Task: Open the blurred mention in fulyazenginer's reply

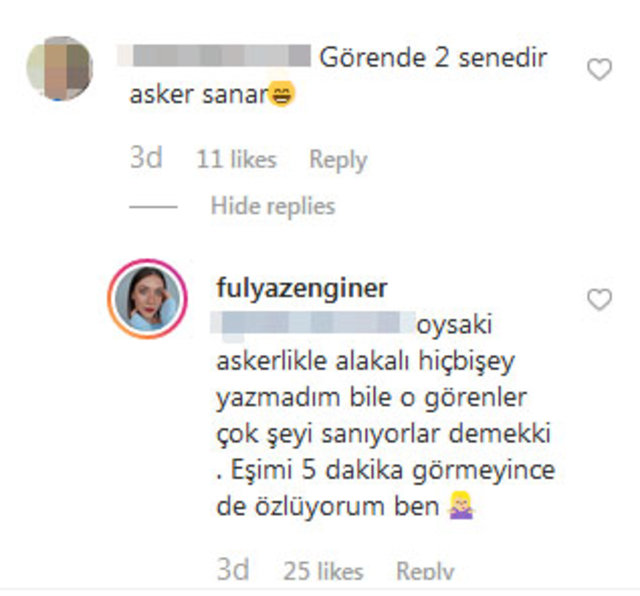Action: click(313, 324)
